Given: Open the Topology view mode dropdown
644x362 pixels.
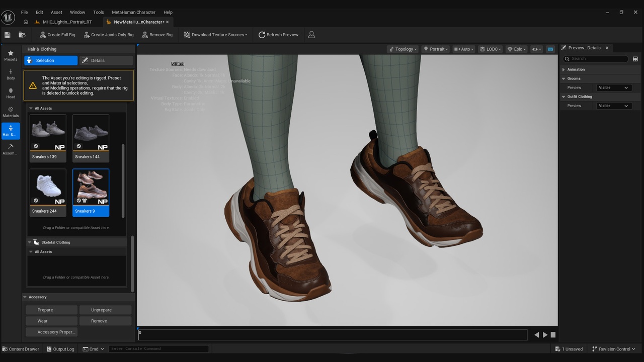Looking at the screenshot, I should pyautogui.click(x=403, y=49).
